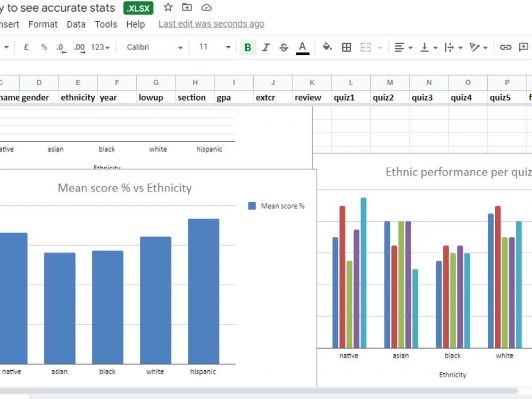Open the text rotation dropdown
The width and height of the screenshot is (532, 399).
coord(478,47)
